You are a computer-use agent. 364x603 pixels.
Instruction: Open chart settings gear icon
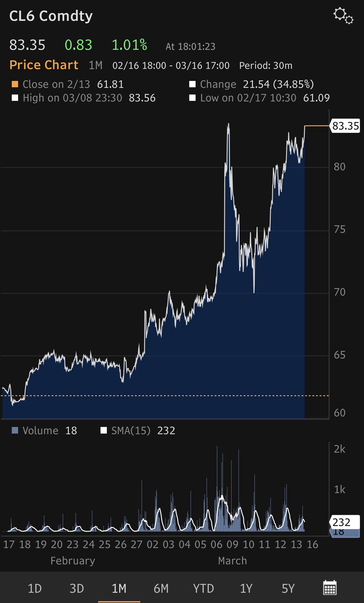click(343, 16)
